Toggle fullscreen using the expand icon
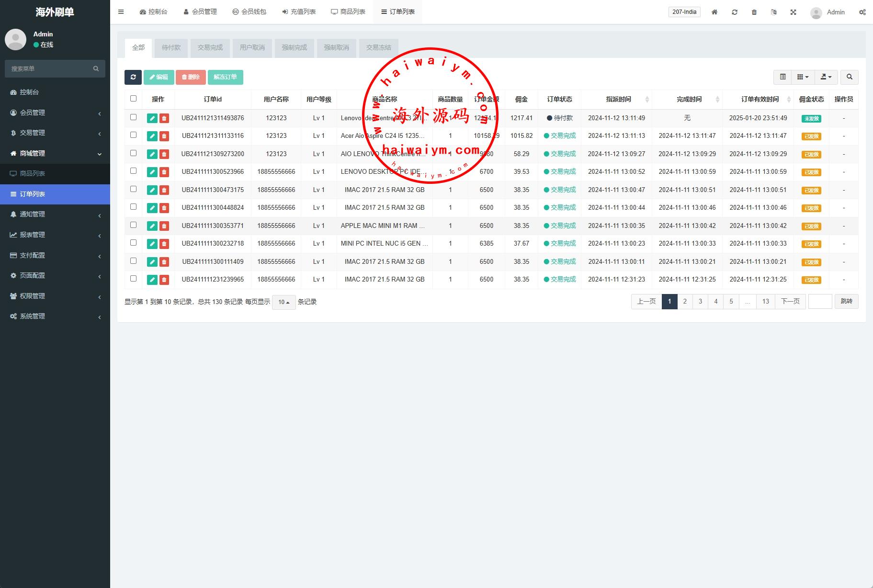 (793, 12)
